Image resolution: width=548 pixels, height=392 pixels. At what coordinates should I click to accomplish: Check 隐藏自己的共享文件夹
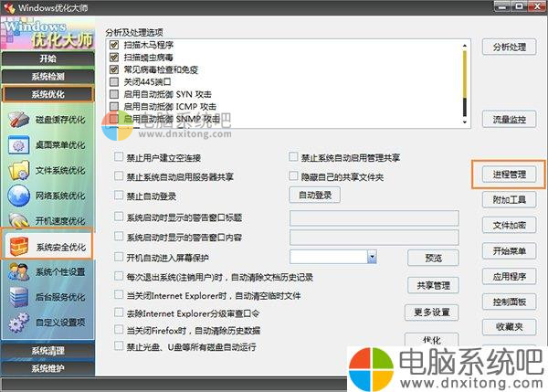point(293,175)
